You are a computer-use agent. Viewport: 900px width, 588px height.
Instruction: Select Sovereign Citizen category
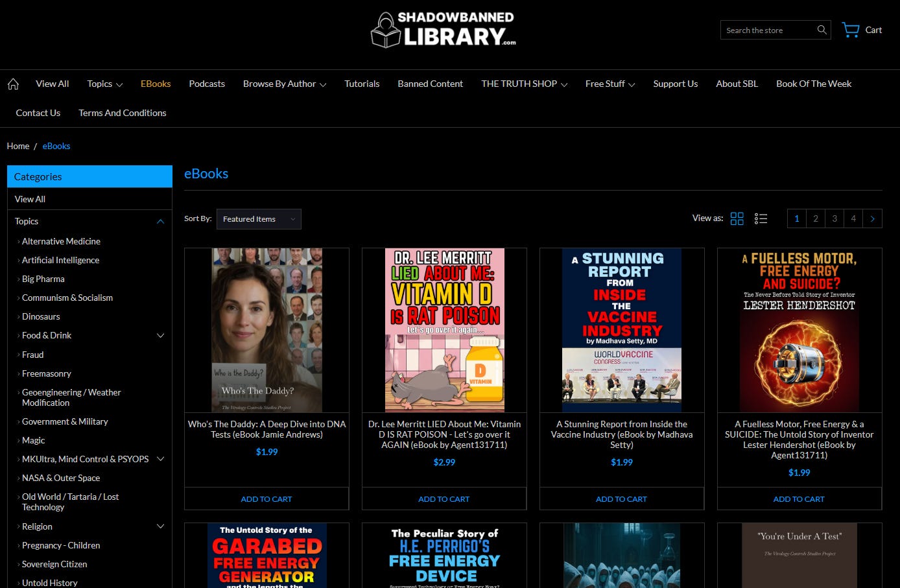[x=54, y=564]
